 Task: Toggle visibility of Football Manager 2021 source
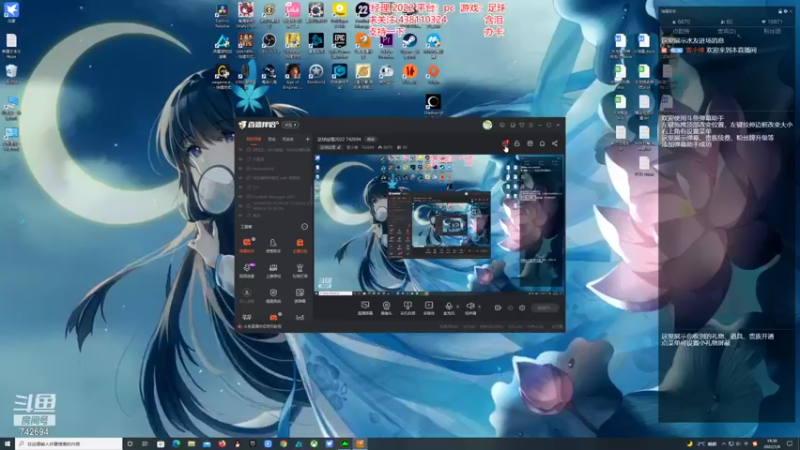click(241, 196)
